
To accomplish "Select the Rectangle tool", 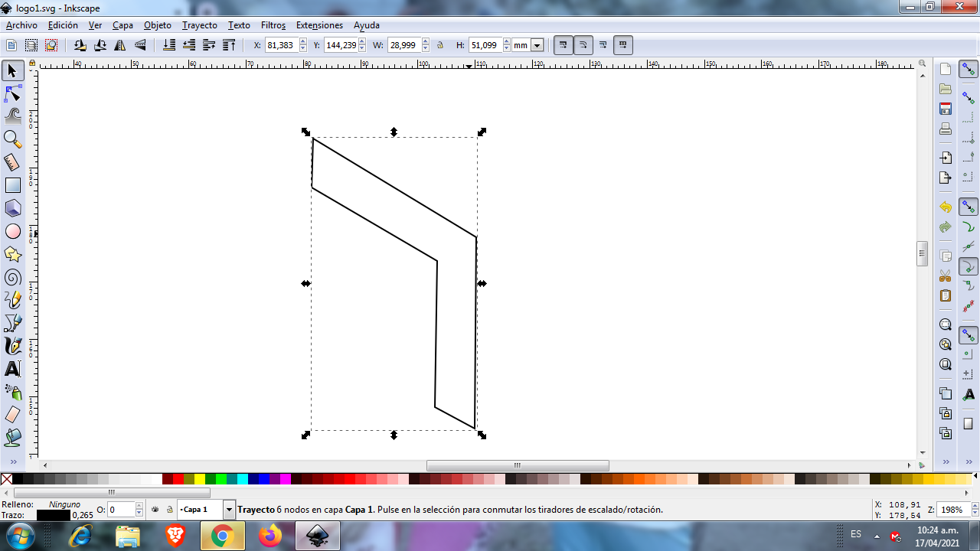I will [12, 185].
